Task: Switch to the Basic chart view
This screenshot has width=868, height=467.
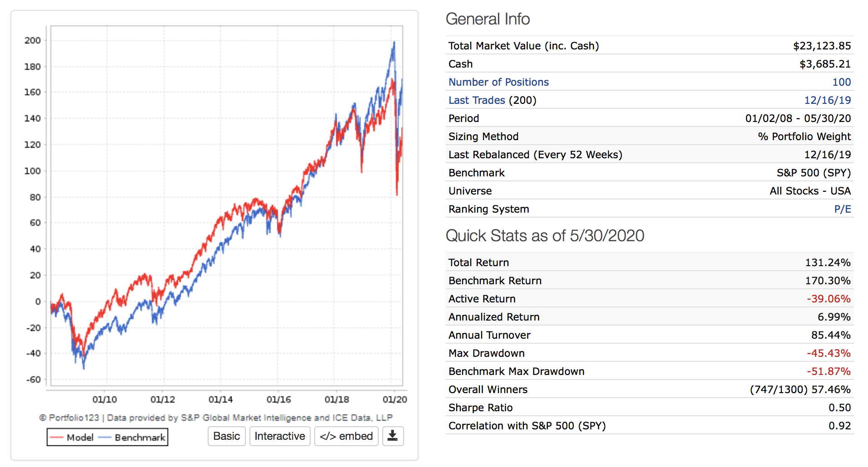Action: coord(226,436)
